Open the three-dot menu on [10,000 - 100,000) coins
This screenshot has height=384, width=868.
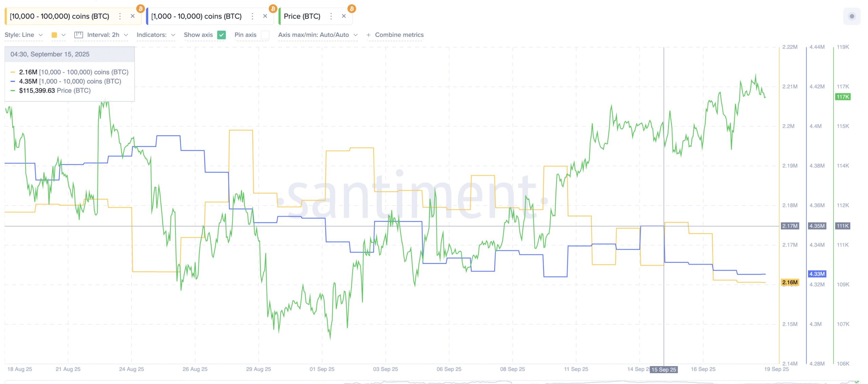(120, 16)
